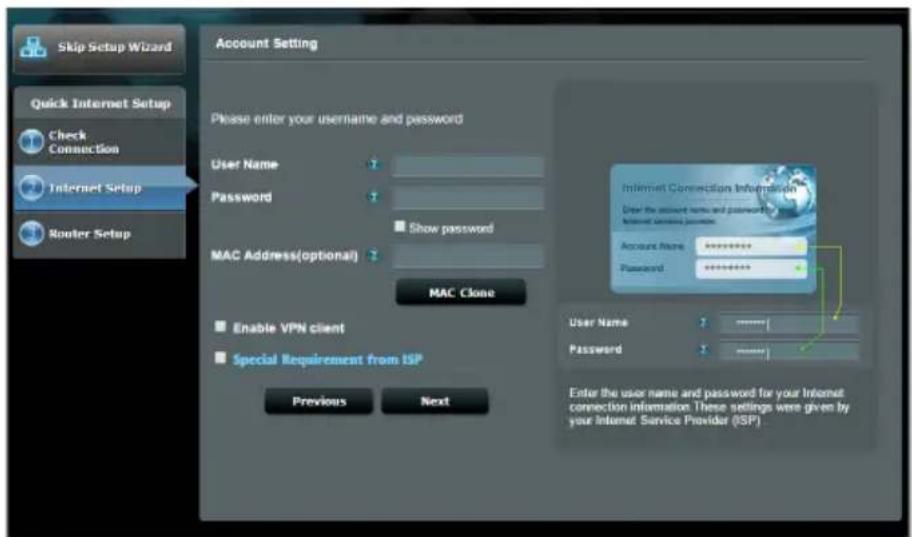Open help icon next to User Name field

374,165
